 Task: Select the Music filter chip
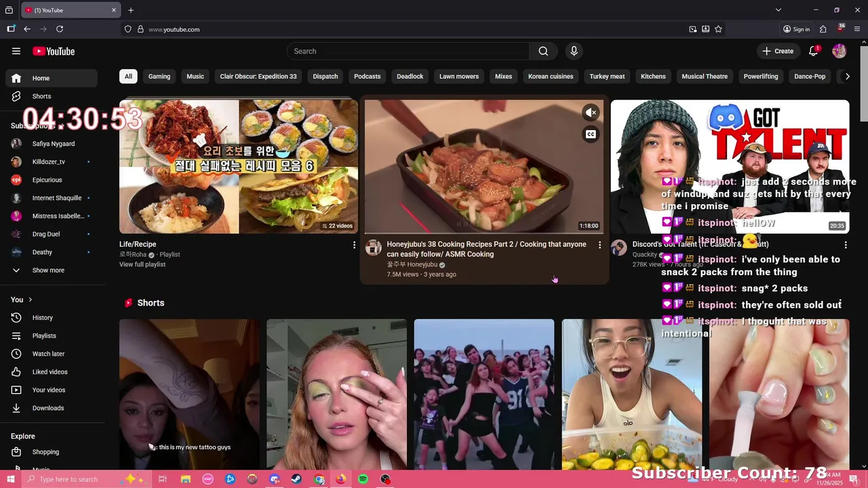195,77
